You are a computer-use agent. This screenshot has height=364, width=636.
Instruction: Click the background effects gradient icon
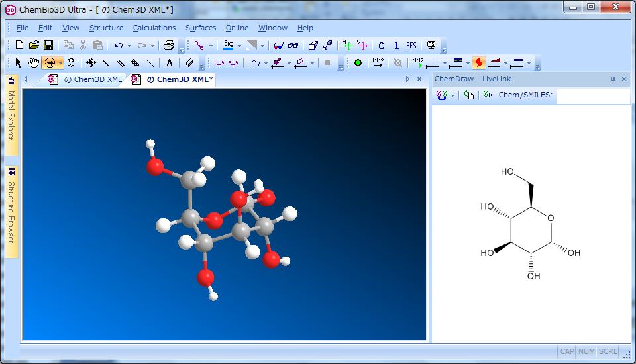tap(252, 45)
